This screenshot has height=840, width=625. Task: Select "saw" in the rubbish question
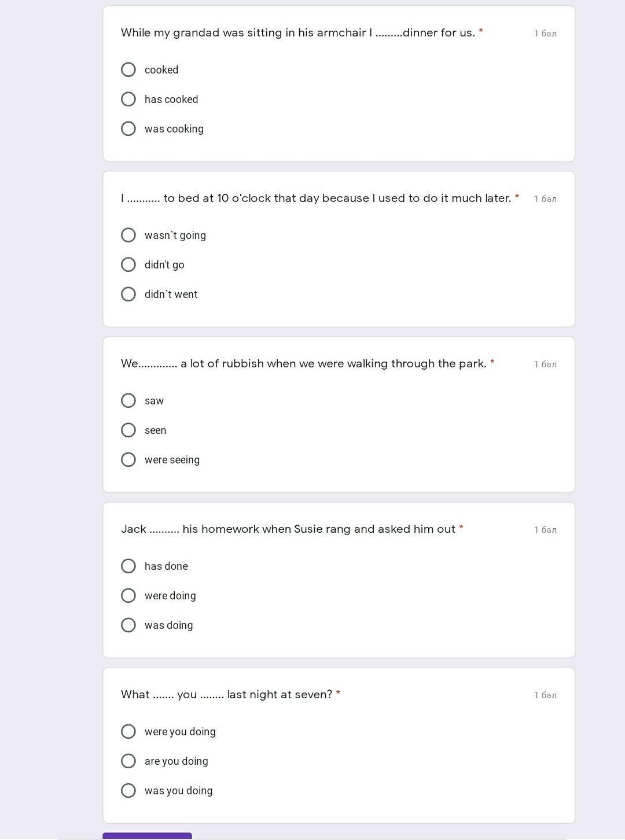coord(128,401)
